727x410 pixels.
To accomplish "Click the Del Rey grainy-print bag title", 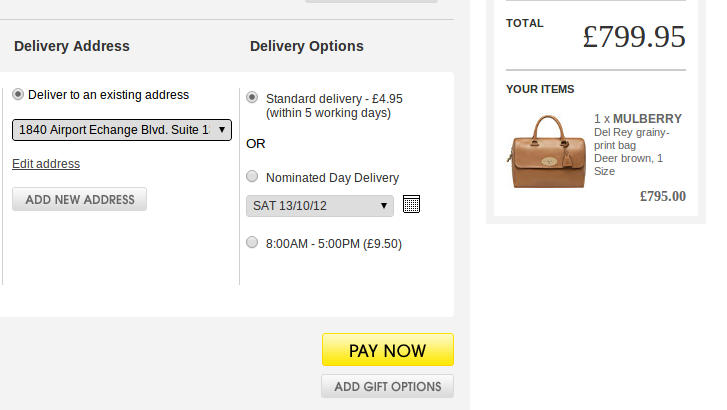I will coord(631,138).
